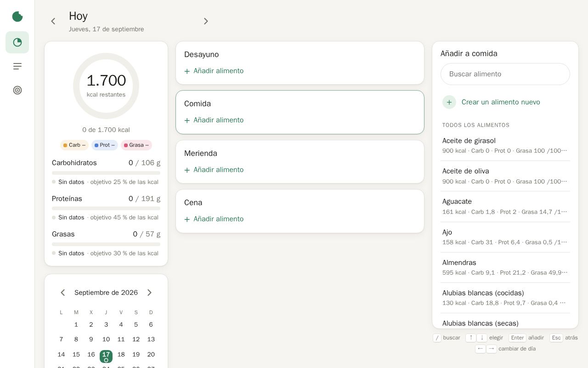The height and width of the screenshot is (368, 588).
Task: Click the 1.700 kcal restantes ring
Action: [x=106, y=86]
